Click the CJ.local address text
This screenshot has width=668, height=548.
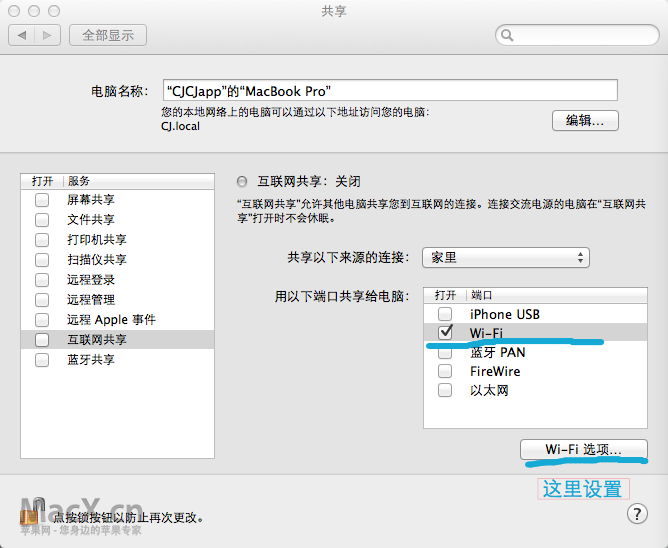(180, 127)
